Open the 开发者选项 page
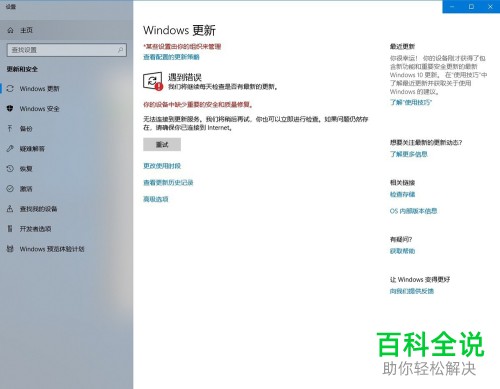The image size is (500, 389). [x=67, y=229]
